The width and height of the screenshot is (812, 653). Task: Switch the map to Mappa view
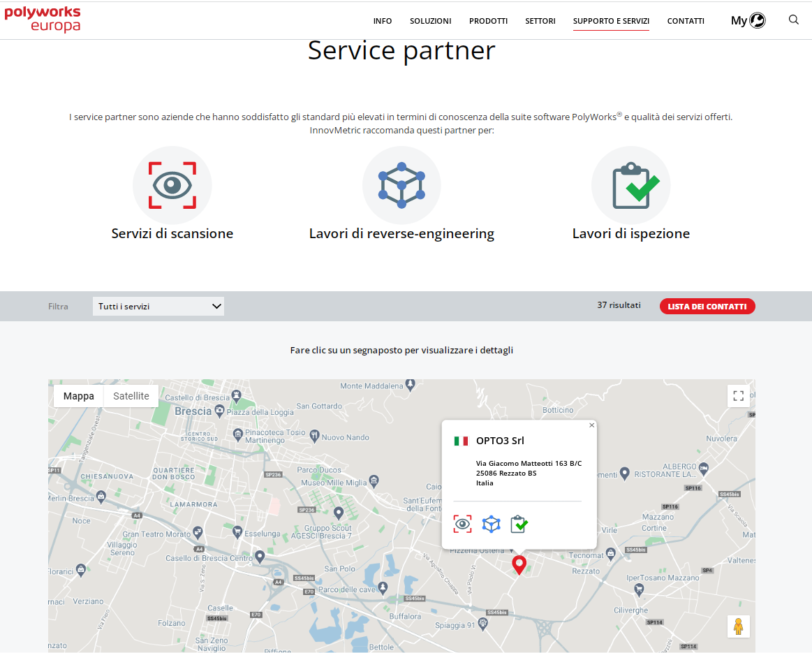79,396
